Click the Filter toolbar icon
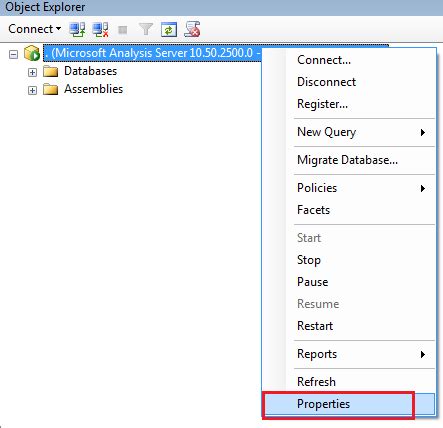 coord(146,29)
